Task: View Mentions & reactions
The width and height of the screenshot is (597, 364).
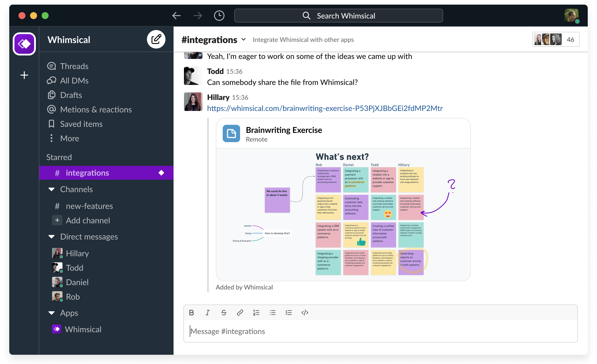Action: [96, 109]
